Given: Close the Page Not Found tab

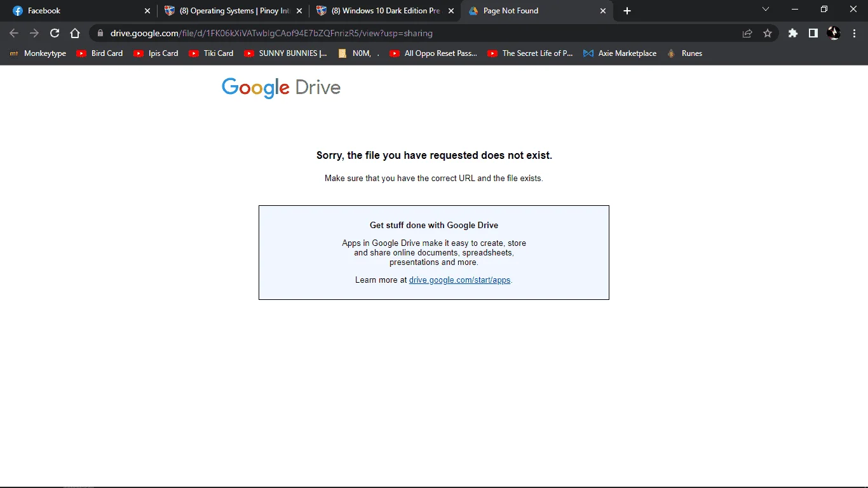Looking at the screenshot, I should [603, 11].
